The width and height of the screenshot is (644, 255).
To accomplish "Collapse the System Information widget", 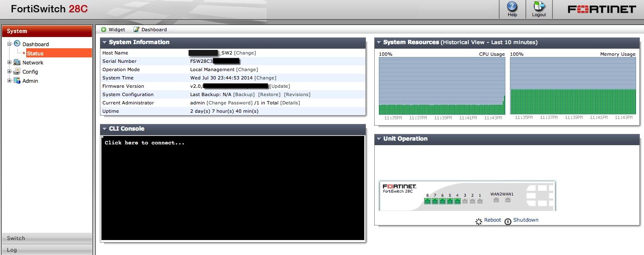I will [x=105, y=42].
